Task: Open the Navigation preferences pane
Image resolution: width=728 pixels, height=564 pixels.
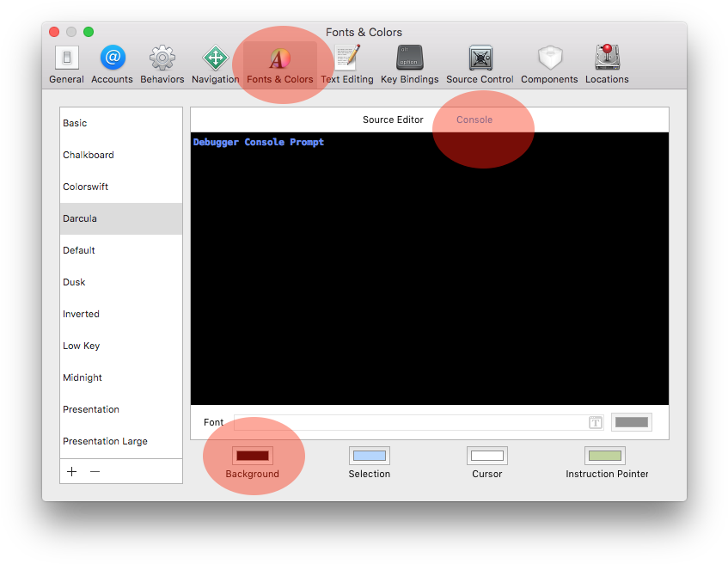Action: tap(216, 64)
